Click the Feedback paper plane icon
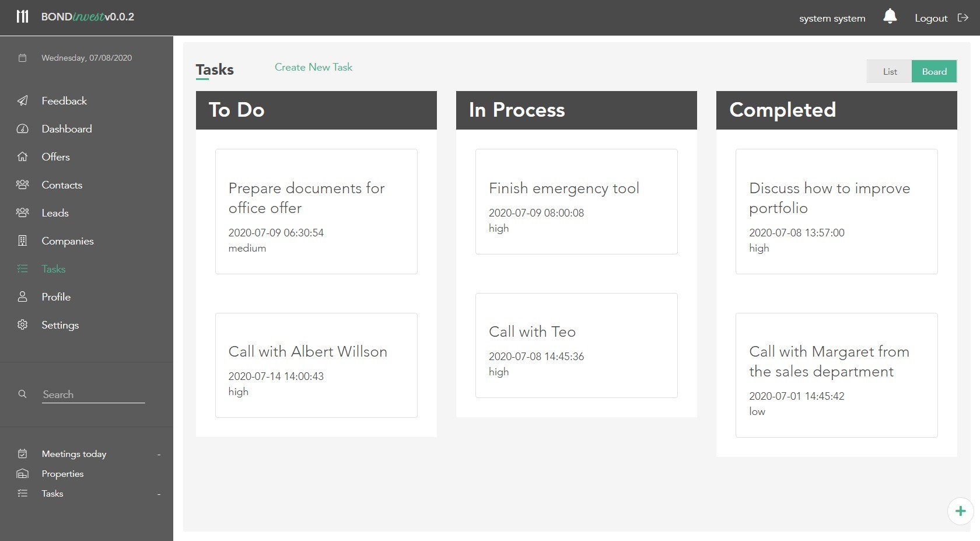The height and width of the screenshot is (541, 980). pyautogui.click(x=22, y=101)
